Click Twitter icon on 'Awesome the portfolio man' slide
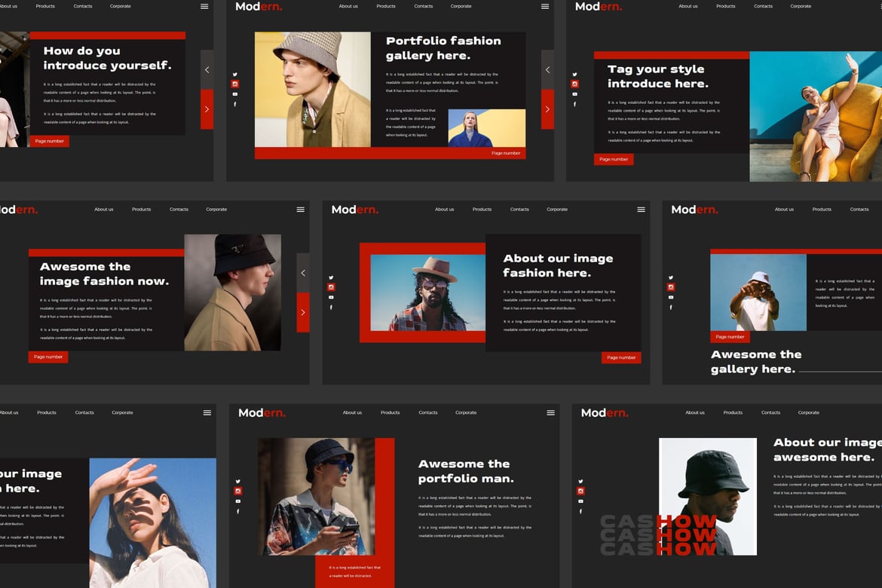Screen dimensions: 882x588 click(238, 481)
